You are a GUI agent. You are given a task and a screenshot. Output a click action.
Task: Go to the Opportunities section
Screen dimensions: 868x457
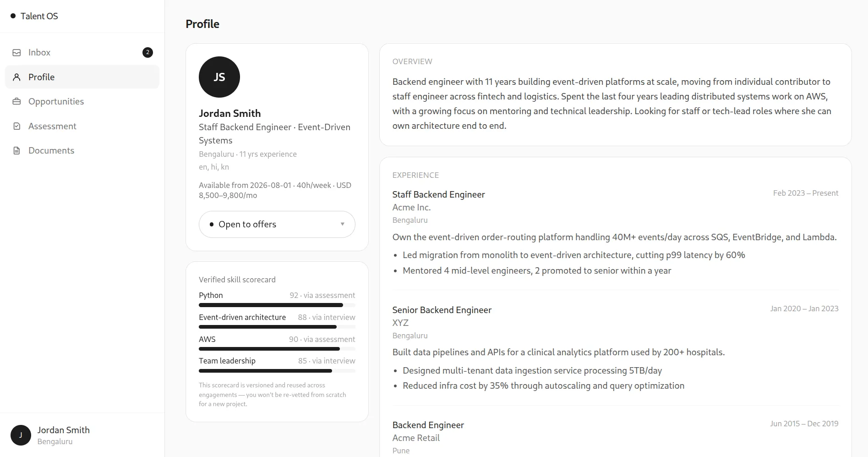coord(82,101)
